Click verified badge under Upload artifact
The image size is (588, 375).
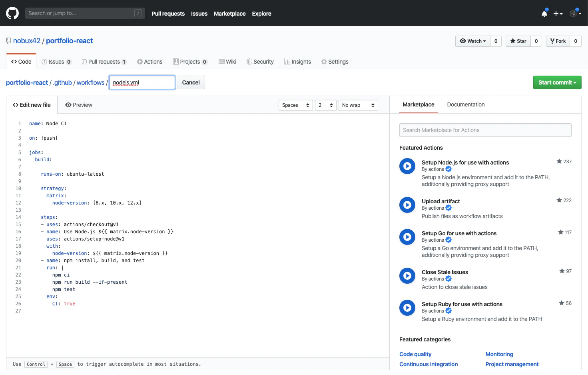pyautogui.click(x=448, y=208)
